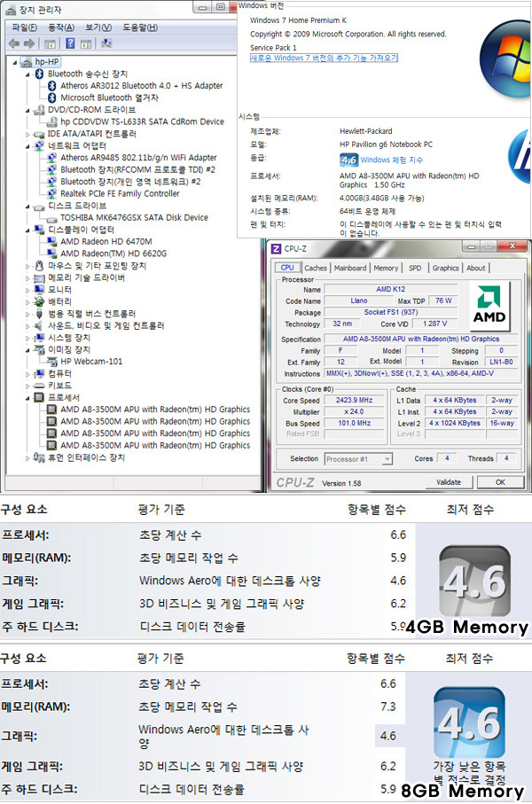
Task: Switch to the Mainboard tab in CPU-Z
Action: (x=350, y=268)
